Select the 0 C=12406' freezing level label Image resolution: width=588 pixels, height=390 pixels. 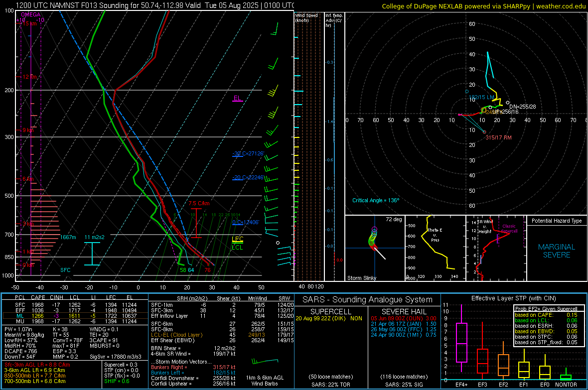tap(246, 222)
